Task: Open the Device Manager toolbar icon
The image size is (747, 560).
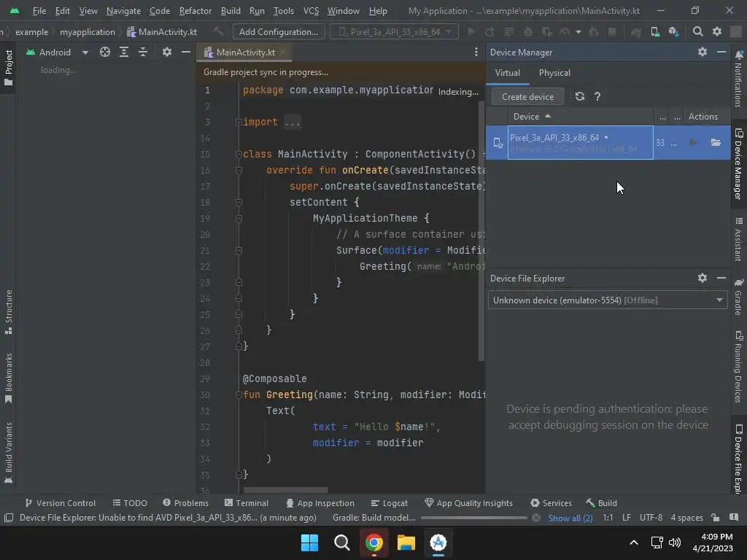Action: [x=655, y=32]
